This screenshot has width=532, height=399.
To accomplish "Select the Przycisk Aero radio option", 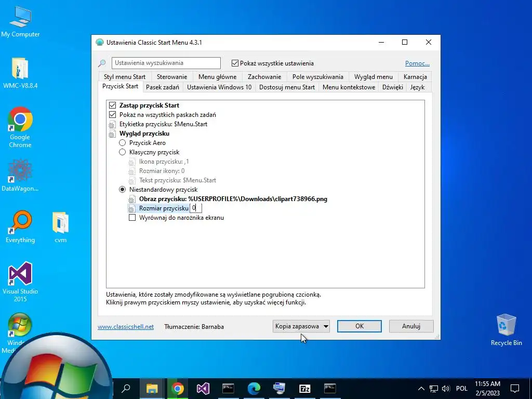I will (x=122, y=143).
